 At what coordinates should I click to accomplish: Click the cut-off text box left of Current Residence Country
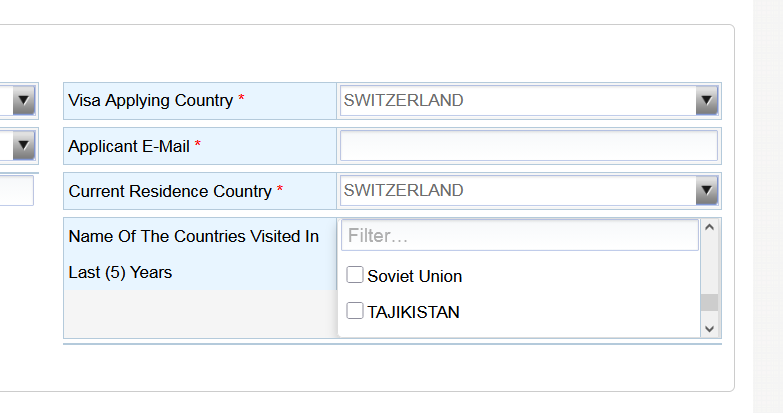point(16,190)
